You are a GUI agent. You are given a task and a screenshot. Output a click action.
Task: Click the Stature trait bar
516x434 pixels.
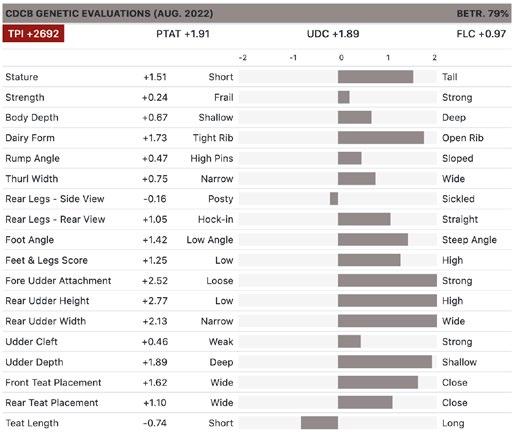click(376, 77)
